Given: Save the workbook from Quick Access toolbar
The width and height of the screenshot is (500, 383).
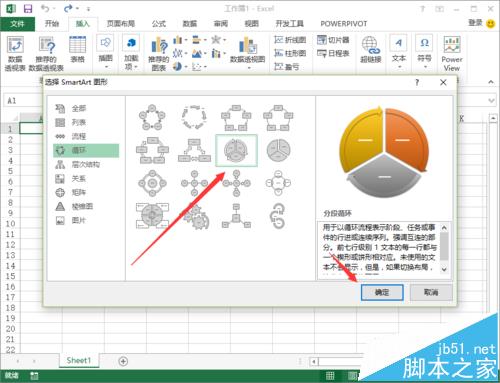Looking at the screenshot, I should pyautogui.click(x=28, y=9).
